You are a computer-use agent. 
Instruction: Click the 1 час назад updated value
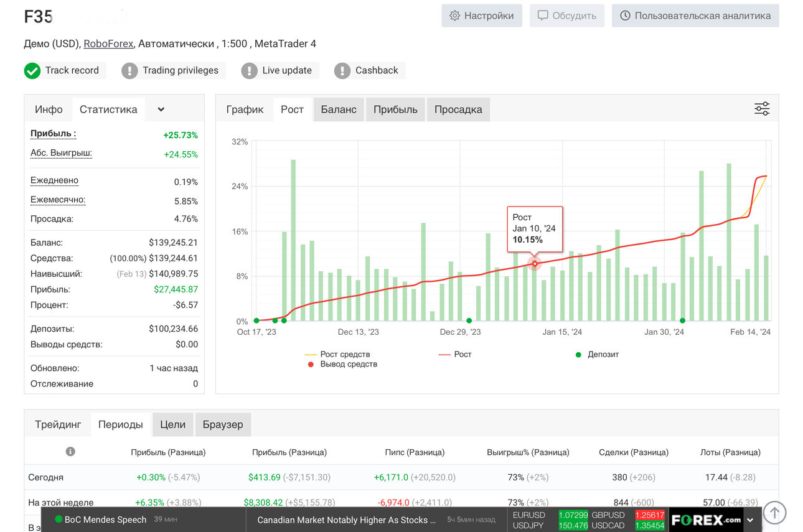point(174,368)
